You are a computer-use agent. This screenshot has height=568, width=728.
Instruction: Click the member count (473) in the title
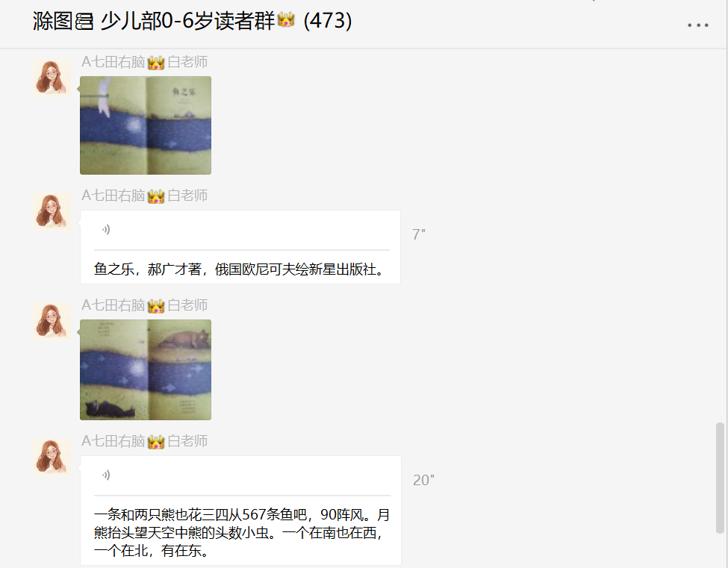point(328,21)
